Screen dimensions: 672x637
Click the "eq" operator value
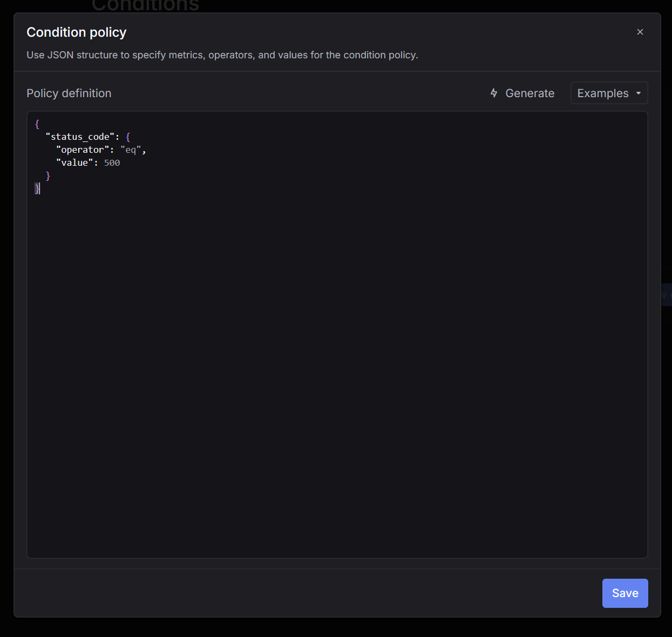131,150
